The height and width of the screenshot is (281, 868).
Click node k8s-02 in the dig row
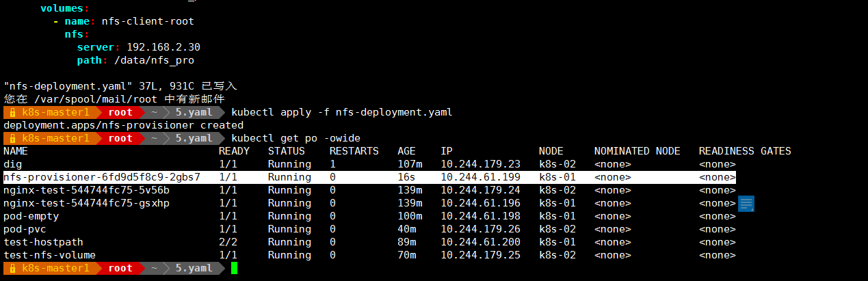click(x=557, y=164)
